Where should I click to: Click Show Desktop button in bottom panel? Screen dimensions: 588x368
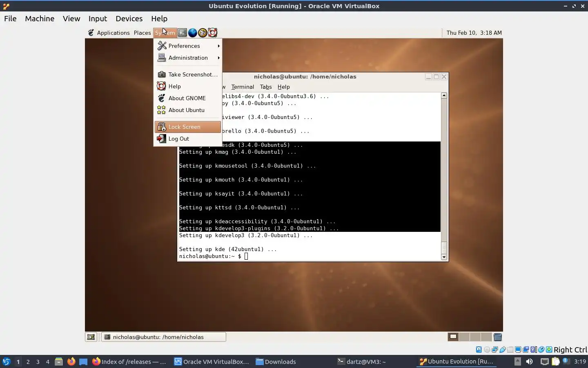(x=91, y=337)
